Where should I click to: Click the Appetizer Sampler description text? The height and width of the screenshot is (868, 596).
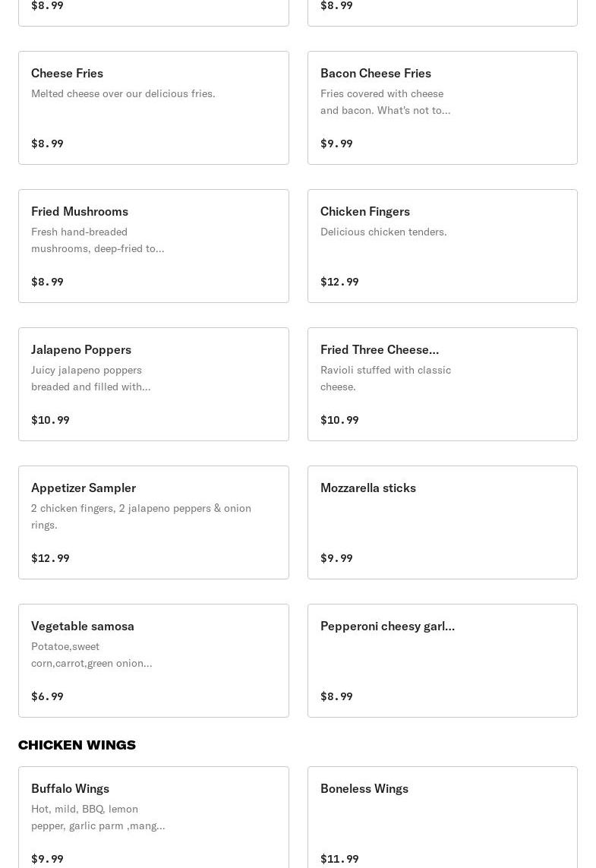coord(140,516)
